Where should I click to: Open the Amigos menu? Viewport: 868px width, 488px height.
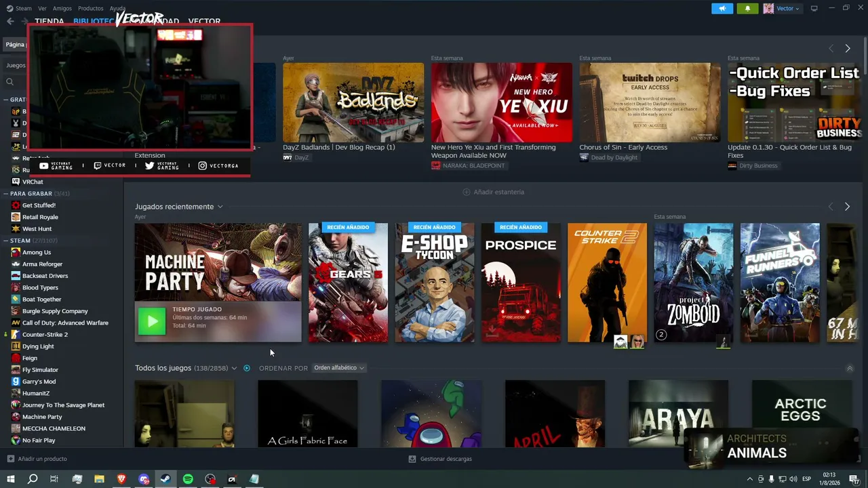tap(62, 8)
